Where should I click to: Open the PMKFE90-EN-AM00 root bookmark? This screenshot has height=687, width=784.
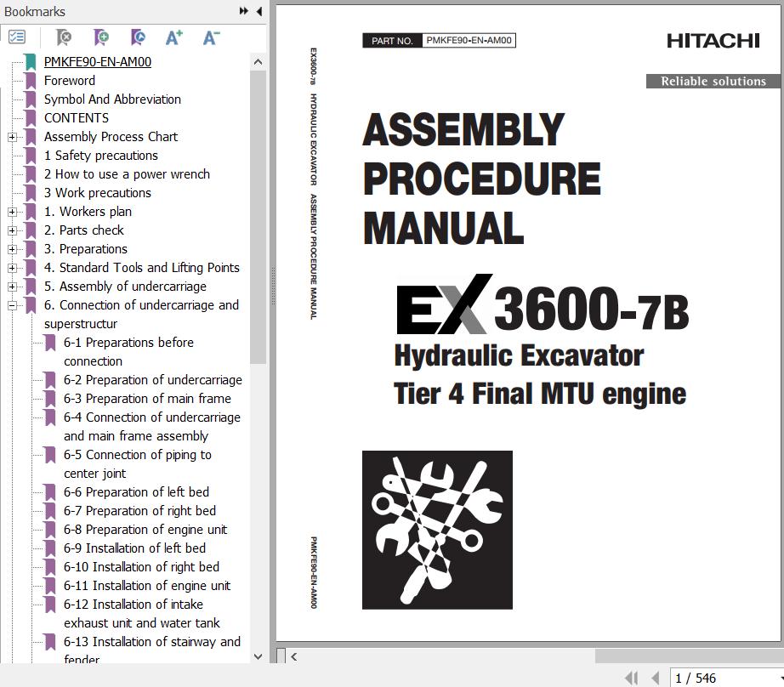(x=98, y=62)
